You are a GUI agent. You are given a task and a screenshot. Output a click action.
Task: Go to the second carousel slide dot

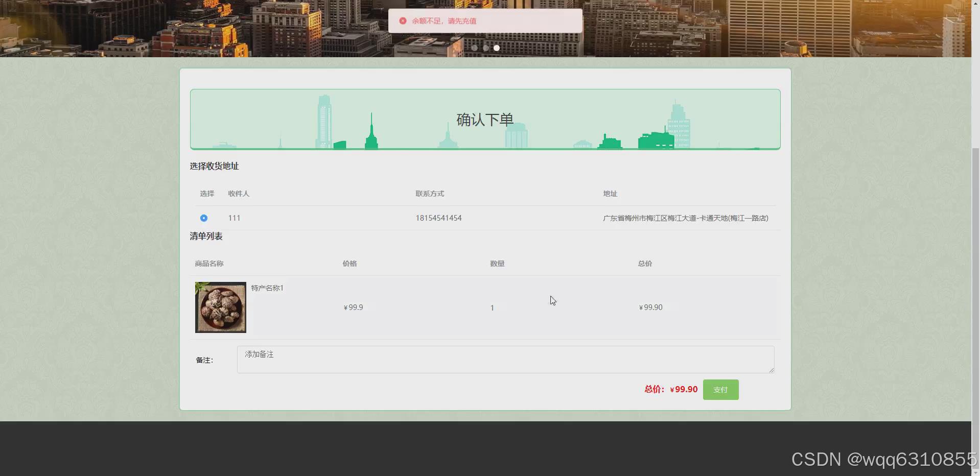tap(486, 48)
